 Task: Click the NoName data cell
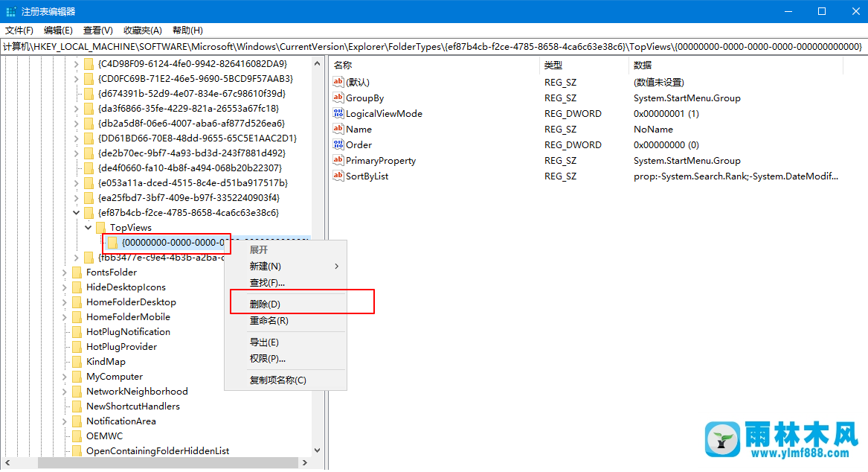tap(653, 129)
